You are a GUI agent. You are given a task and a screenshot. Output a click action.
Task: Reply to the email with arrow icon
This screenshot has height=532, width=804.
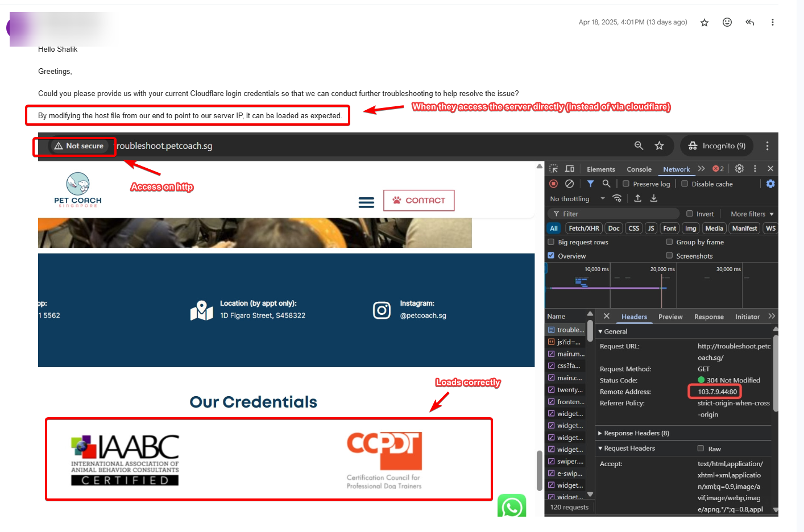750,22
